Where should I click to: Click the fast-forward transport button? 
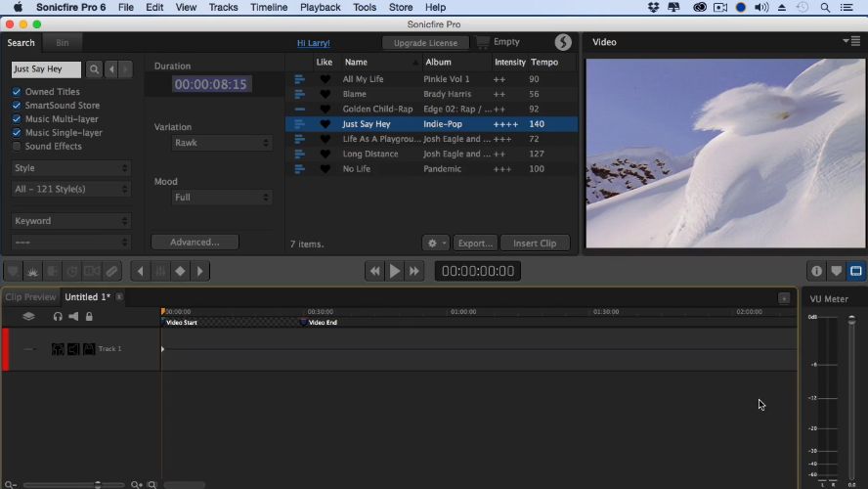coord(415,271)
